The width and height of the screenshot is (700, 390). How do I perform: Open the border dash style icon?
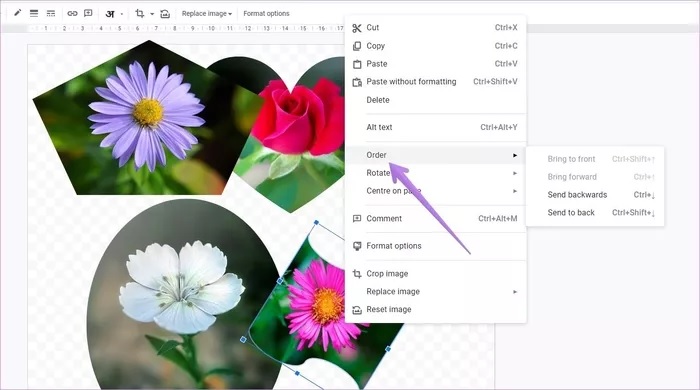pyautogui.click(x=51, y=13)
